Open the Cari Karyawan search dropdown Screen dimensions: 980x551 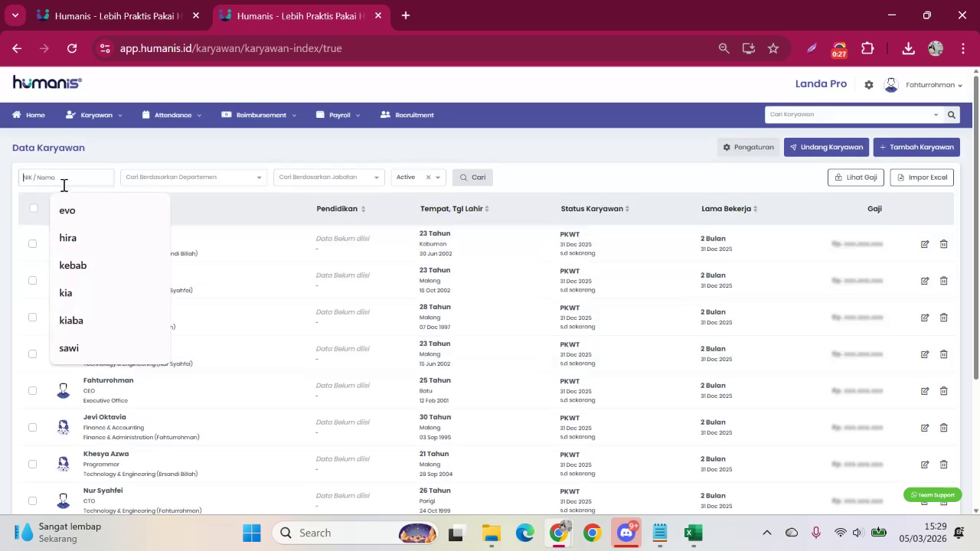936,115
